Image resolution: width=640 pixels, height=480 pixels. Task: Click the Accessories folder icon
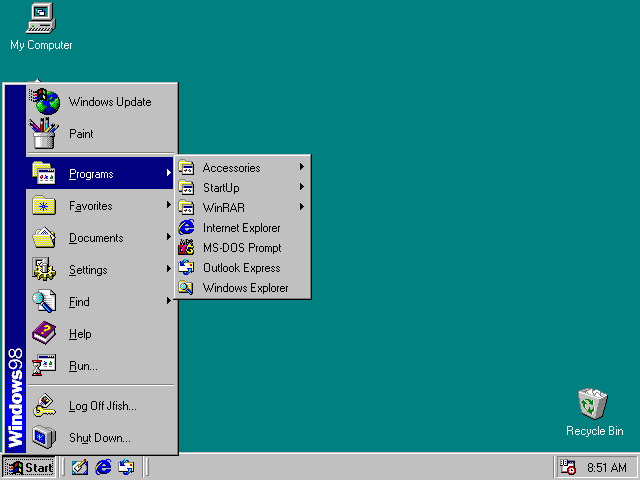tap(187, 167)
